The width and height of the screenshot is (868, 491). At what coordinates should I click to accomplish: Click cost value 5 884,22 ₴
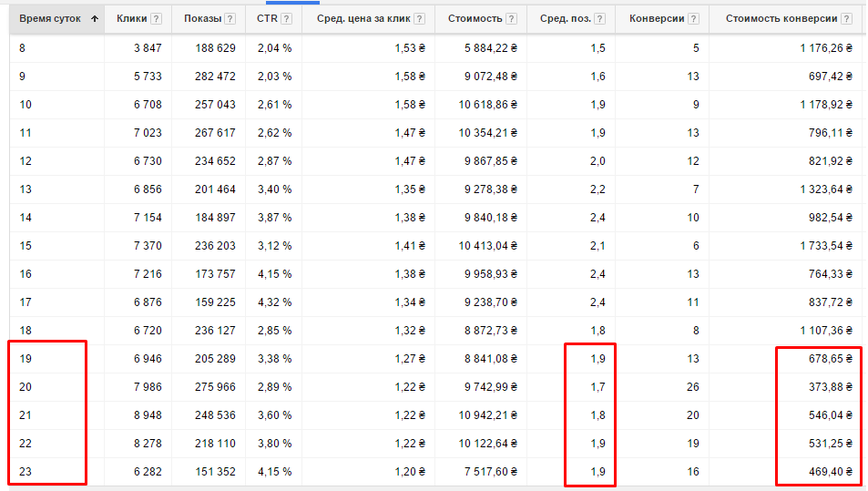click(491, 48)
